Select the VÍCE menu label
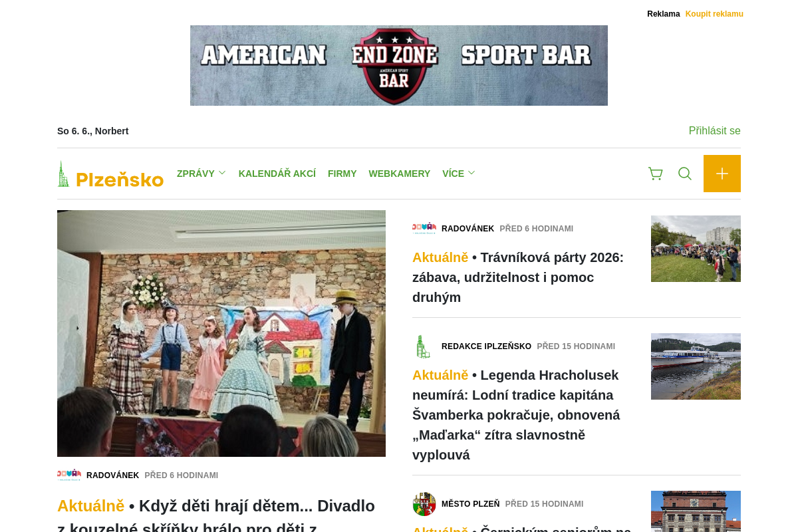This screenshot has width=798, height=532. [x=454, y=174]
